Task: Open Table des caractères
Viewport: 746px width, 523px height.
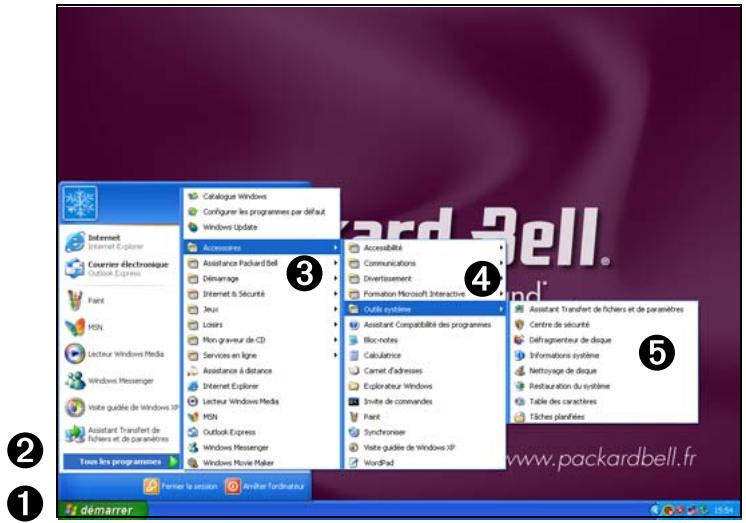Action: (604, 401)
